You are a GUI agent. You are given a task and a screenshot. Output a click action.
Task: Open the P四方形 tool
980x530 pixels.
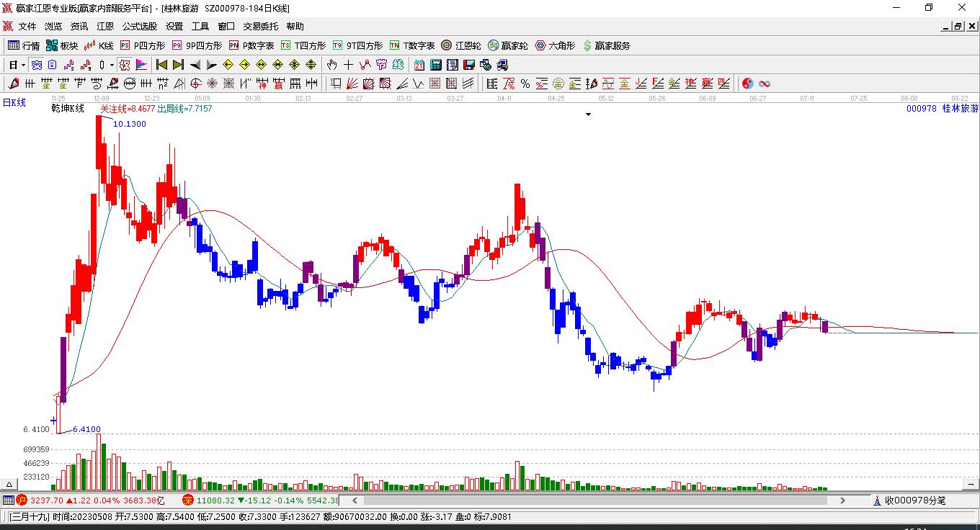click(x=142, y=45)
